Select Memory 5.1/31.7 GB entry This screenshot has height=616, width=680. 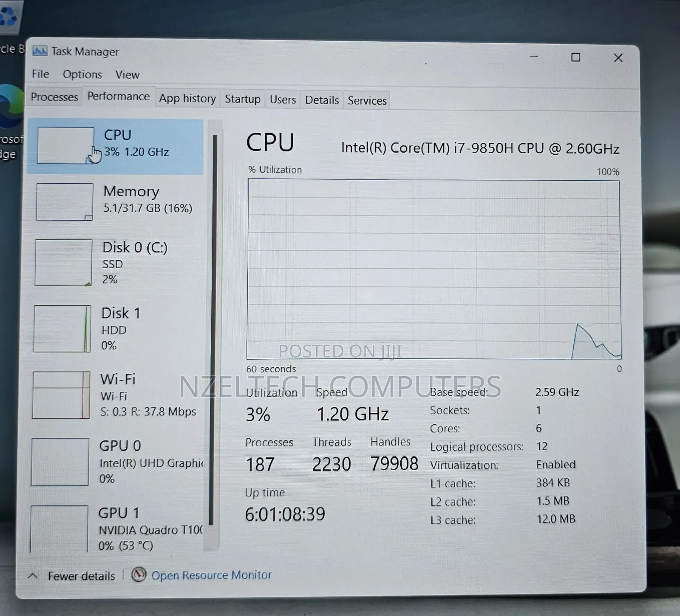click(115, 202)
